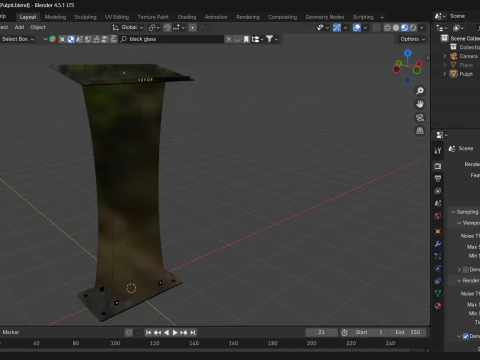Open the View Layer properties tab
Viewport: 480px width, 360px height.
(x=438, y=191)
